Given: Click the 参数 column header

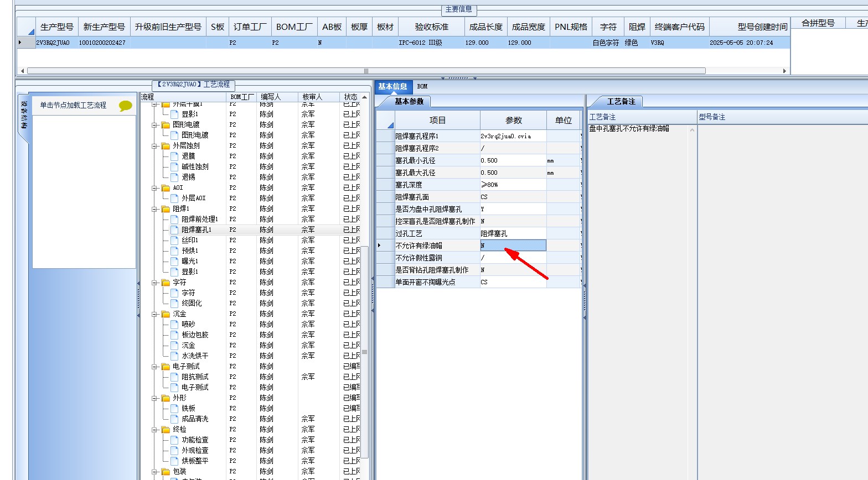Looking at the screenshot, I should tap(513, 121).
